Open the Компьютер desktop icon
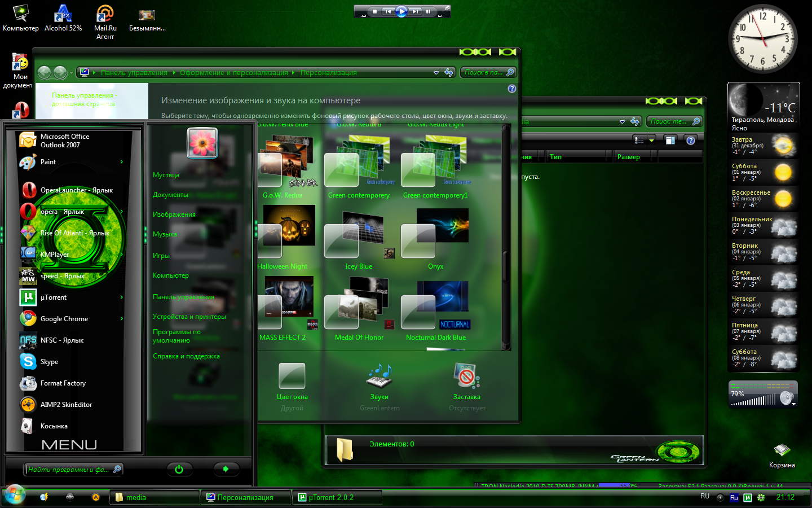Viewport: 812px width, 508px height. tap(21, 18)
